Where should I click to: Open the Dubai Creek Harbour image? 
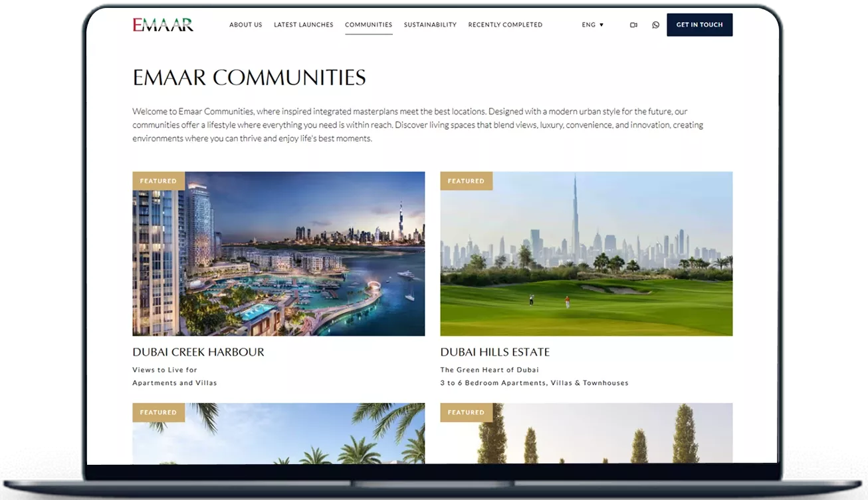click(x=278, y=254)
